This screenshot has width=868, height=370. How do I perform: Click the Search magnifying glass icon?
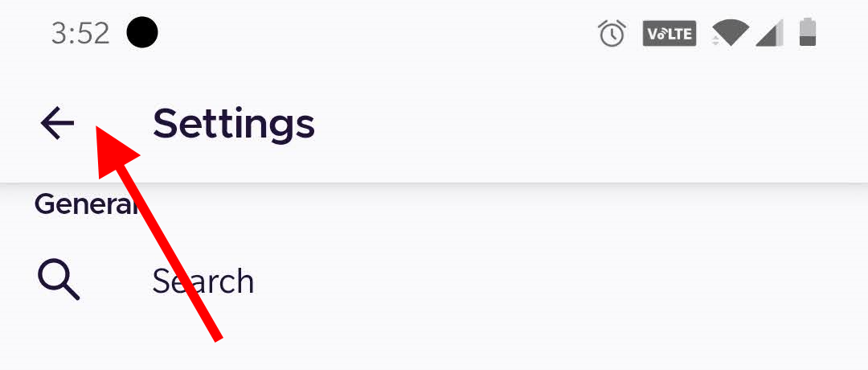[x=59, y=281]
